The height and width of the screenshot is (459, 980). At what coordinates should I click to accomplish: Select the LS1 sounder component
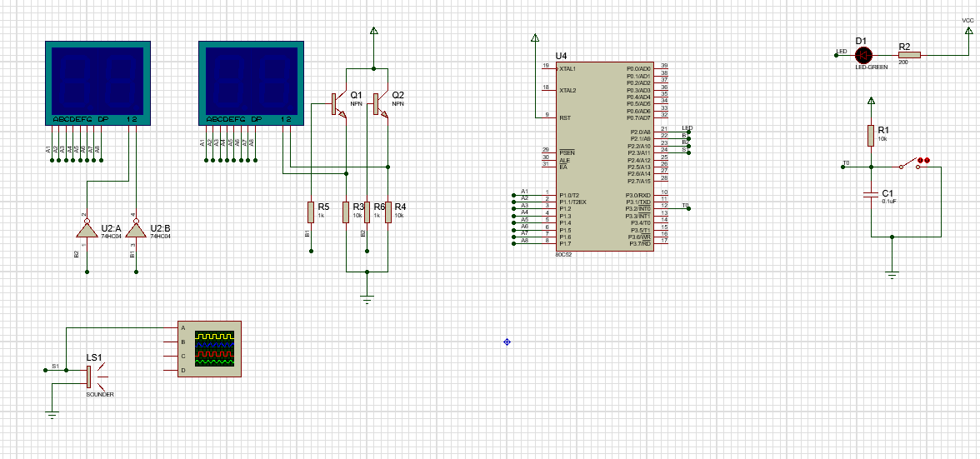click(95, 377)
